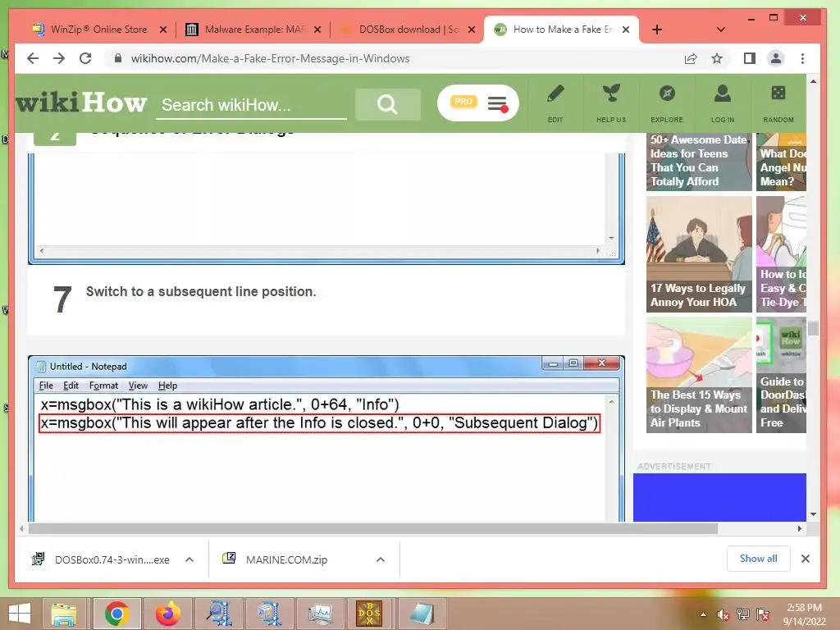Click the wikiHow logo

(x=81, y=102)
